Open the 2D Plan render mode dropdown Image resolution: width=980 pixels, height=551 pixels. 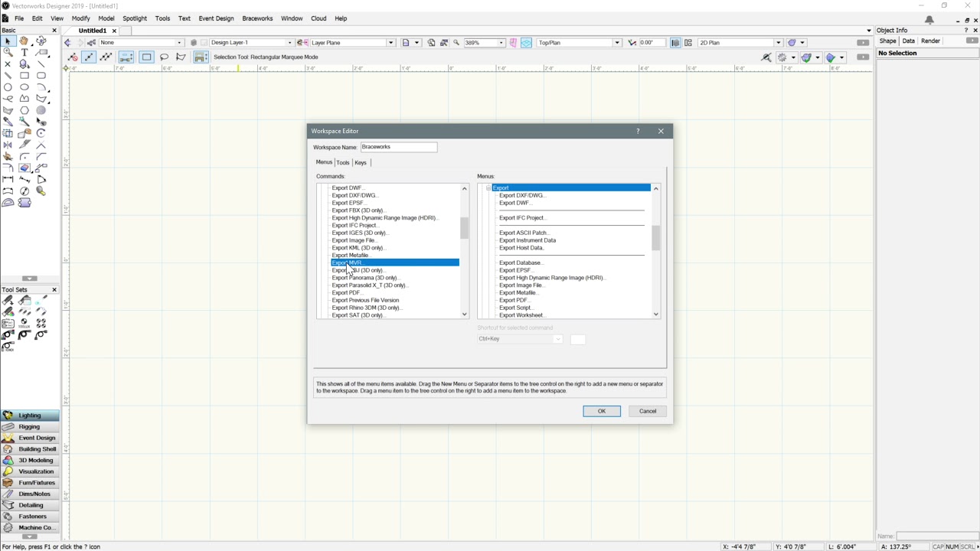740,43
